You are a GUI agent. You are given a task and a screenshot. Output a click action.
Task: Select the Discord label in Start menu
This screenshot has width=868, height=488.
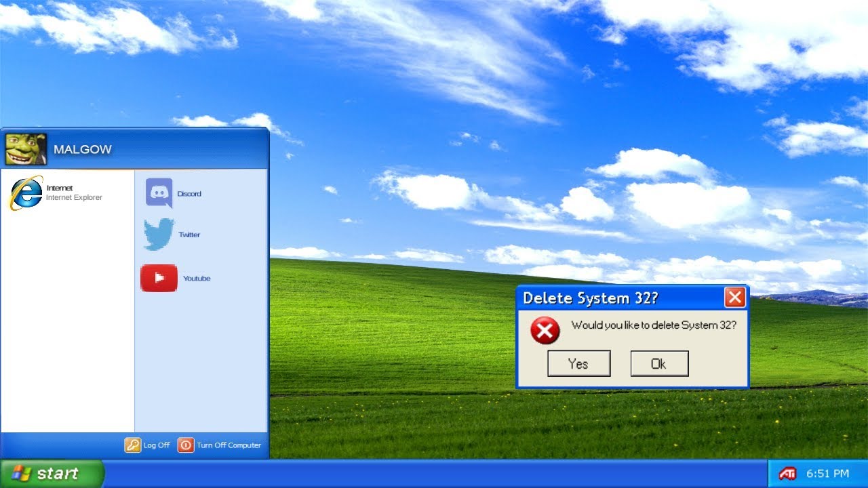pyautogui.click(x=189, y=194)
